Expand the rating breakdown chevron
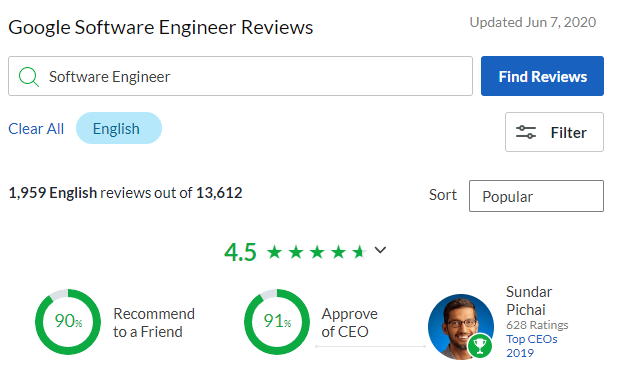Screen dimensions: 620x369 tap(380, 250)
